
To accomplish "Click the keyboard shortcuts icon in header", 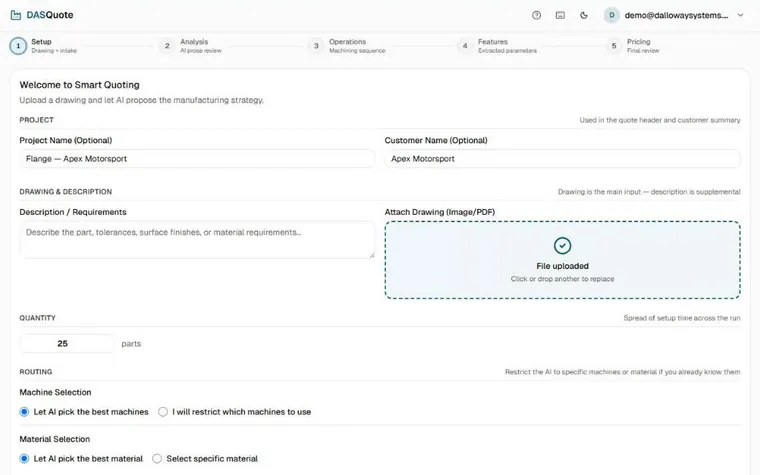I will (560, 15).
